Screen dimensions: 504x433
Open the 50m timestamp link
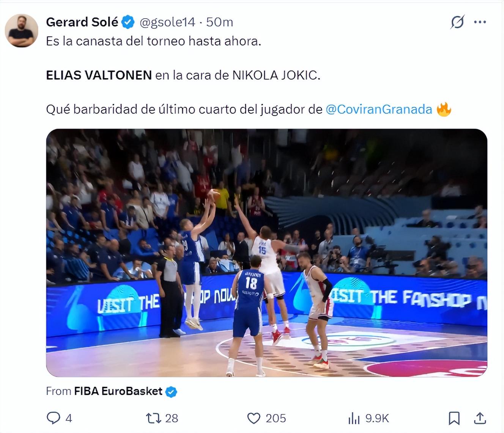click(219, 22)
